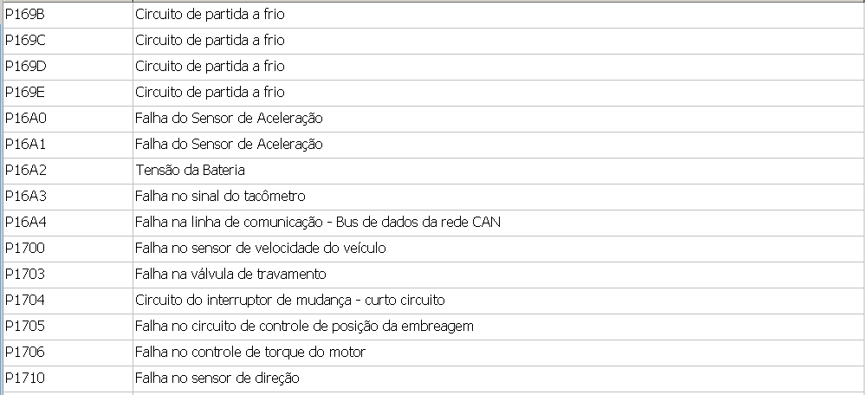Select code P16A0 in the table

24,118
